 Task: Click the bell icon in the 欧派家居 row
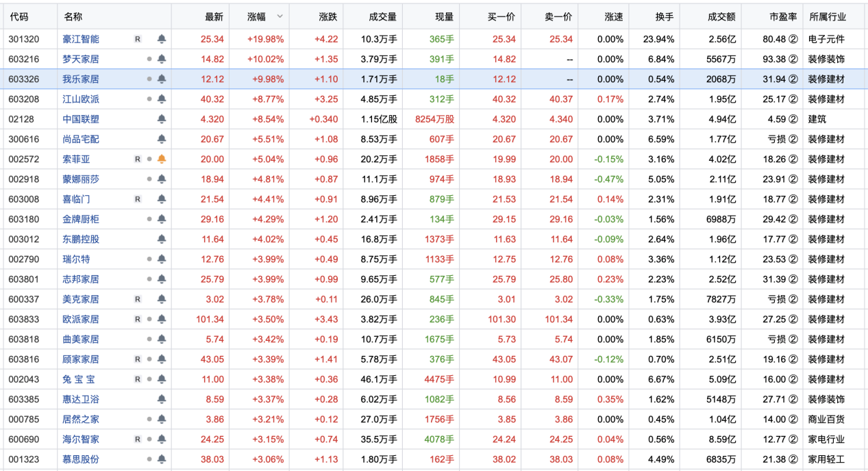pos(162,319)
